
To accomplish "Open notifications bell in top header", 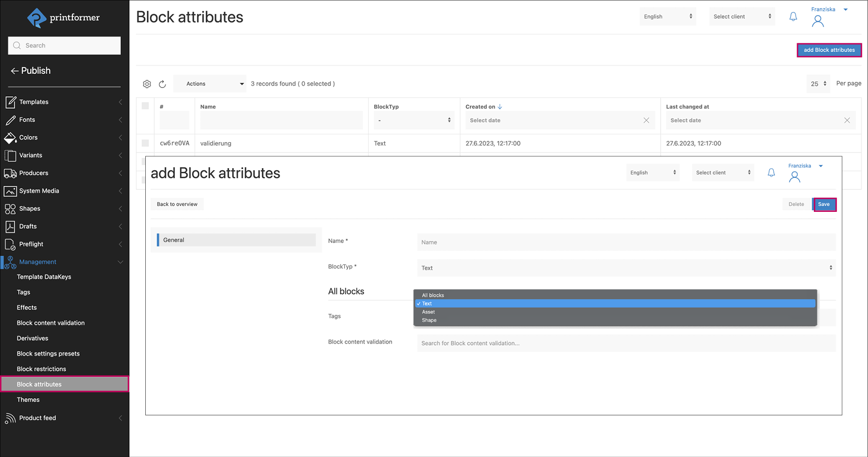I will pyautogui.click(x=793, y=17).
